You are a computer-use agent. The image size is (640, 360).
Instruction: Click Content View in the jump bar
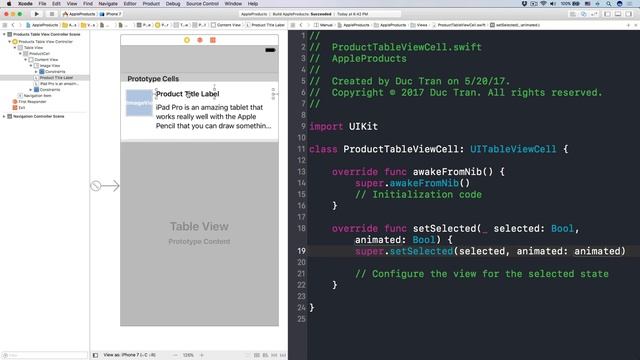226,25
